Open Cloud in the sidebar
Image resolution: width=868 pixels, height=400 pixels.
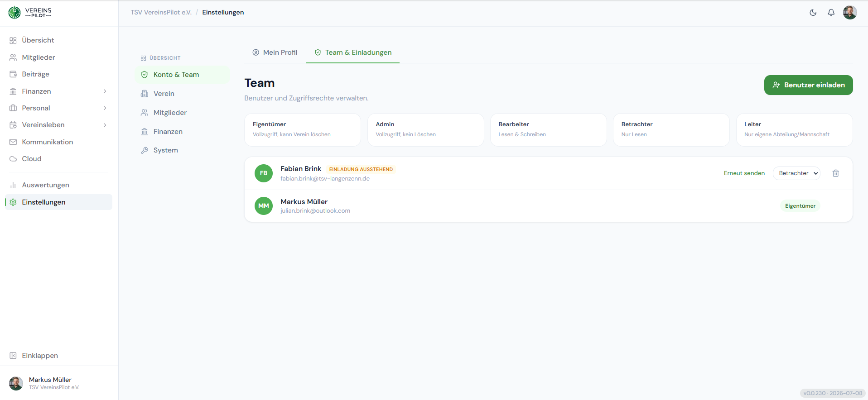click(x=59, y=159)
